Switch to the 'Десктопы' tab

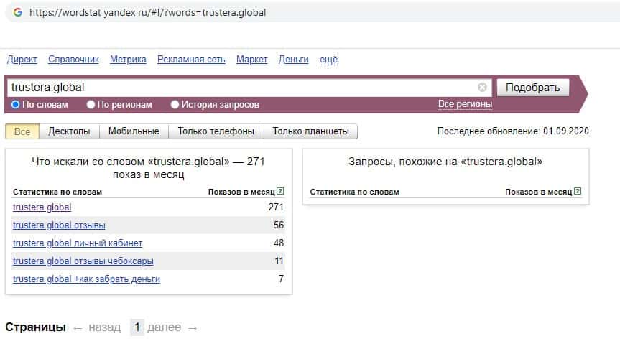click(69, 131)
